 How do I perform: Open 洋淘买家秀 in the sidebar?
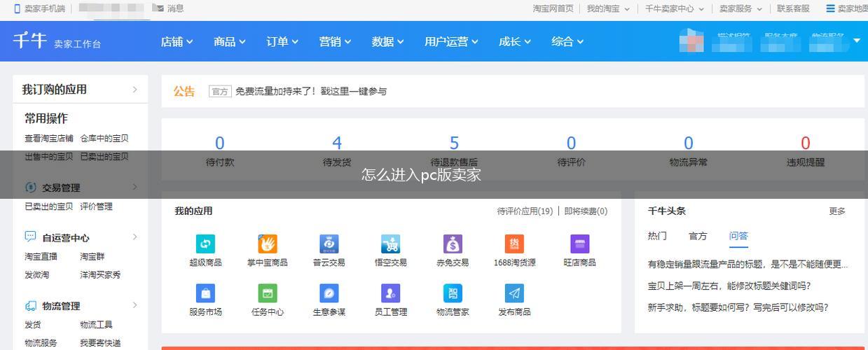(100, 275)
